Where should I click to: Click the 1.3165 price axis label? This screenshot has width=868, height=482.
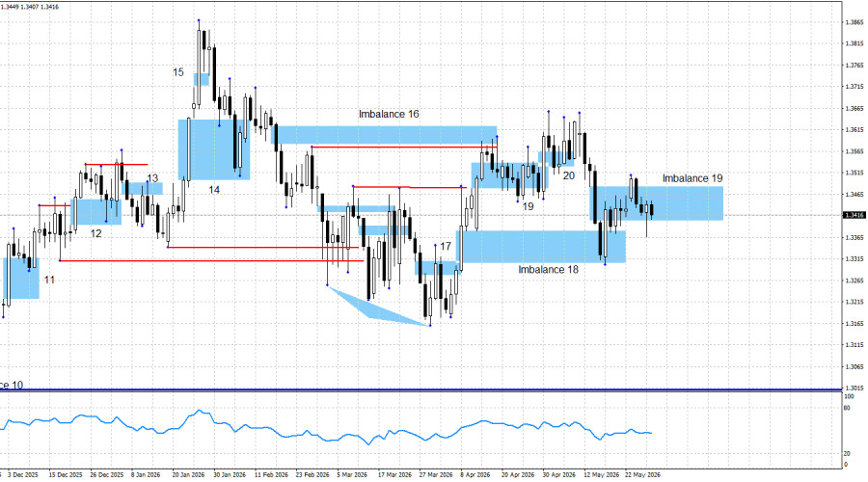tap(854, 324)
